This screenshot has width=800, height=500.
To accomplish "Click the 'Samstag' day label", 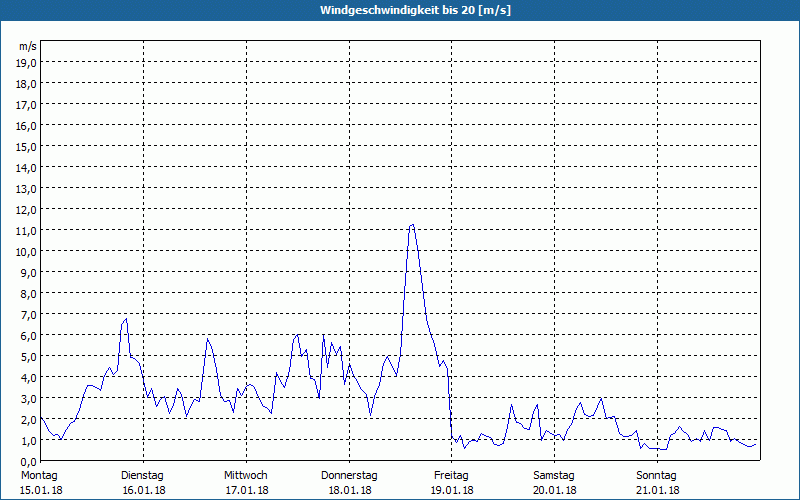I will [x=554, y=476].
